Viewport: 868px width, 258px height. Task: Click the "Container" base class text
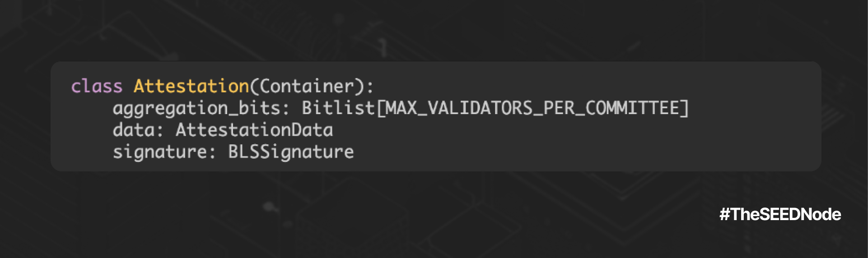coord(307,86)
